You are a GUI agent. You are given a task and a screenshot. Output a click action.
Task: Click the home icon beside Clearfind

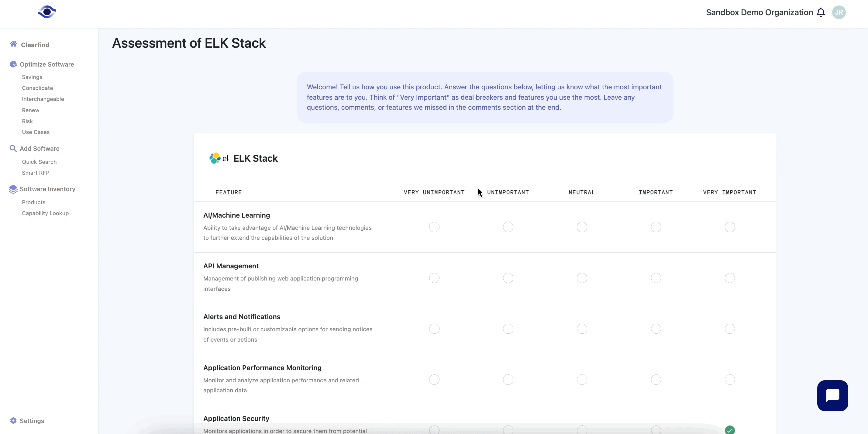pos(13,44)
